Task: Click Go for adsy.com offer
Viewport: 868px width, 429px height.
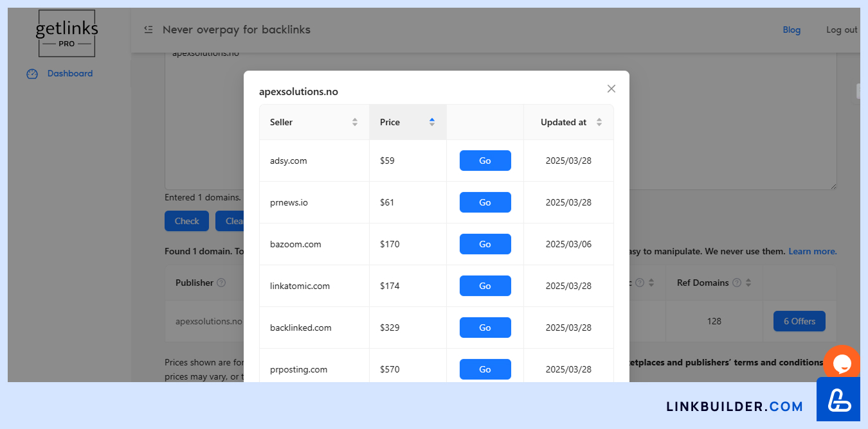Action: click(x=485, y=161)
